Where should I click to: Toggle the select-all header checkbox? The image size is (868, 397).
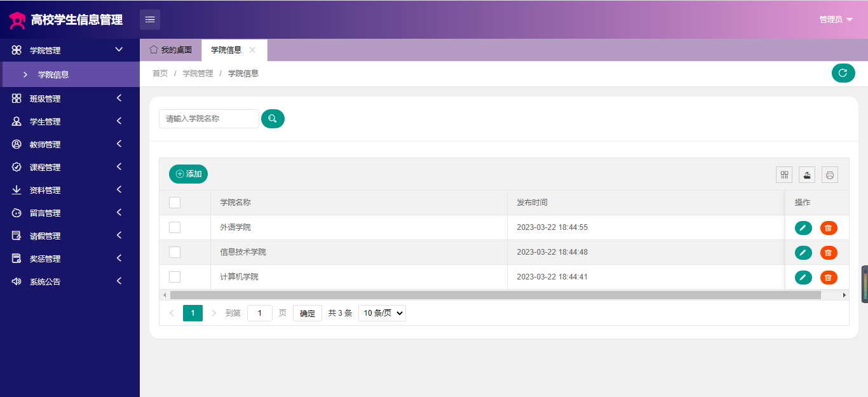(x=175, y=203)
